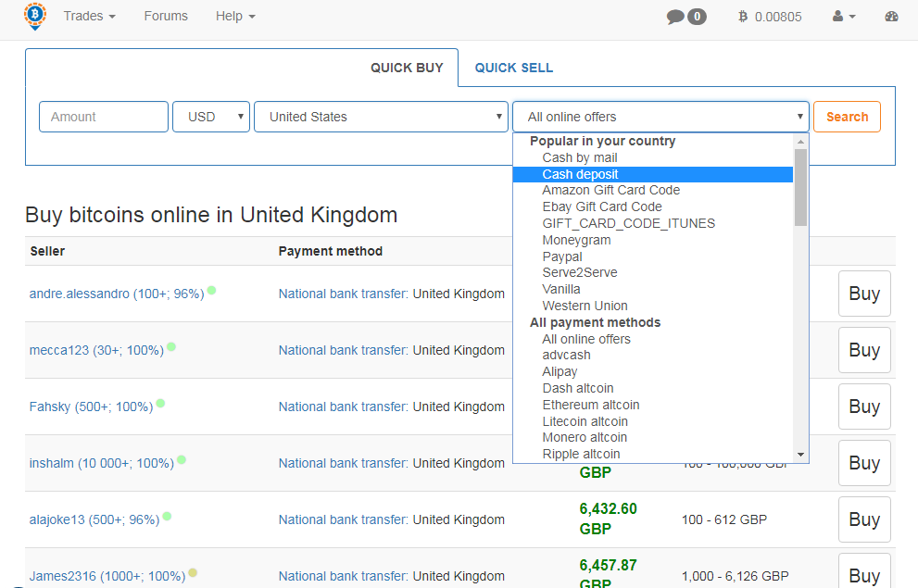Choose Serve2Serve payment method
The width and height of the screenshot is (918, 588).
[x=653, y=272]
